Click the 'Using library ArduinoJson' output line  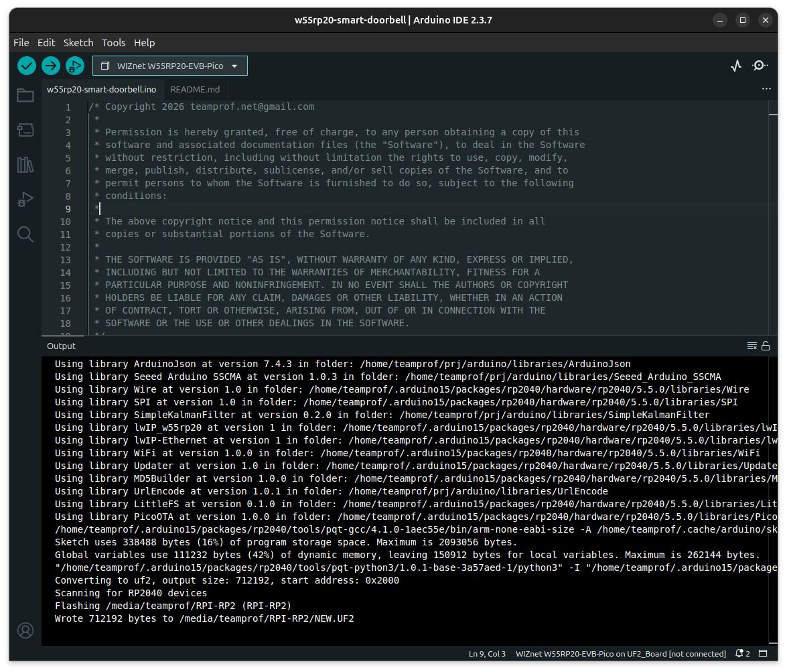pyautogui.click(x=343, y=364)
